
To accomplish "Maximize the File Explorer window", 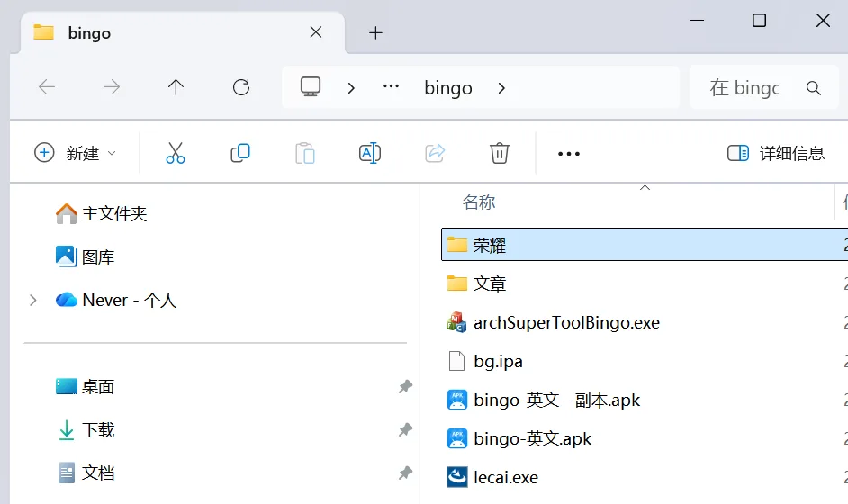I will pos(759,21).
